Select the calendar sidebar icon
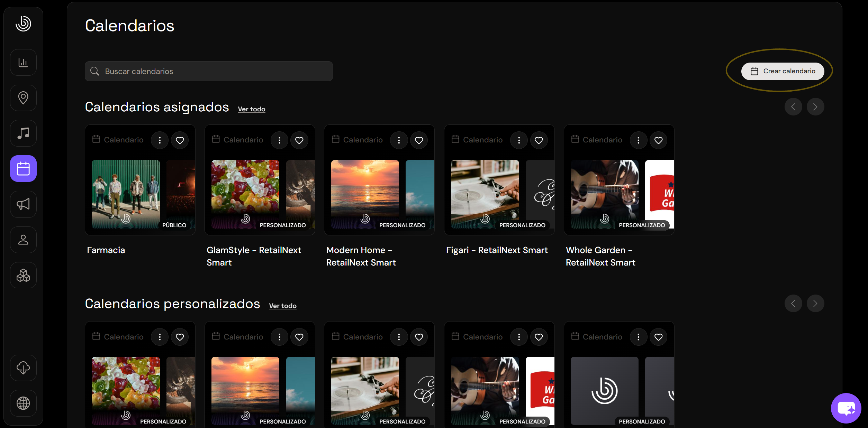The width and height of the screenshot is (868, 428). pos(23,169)
